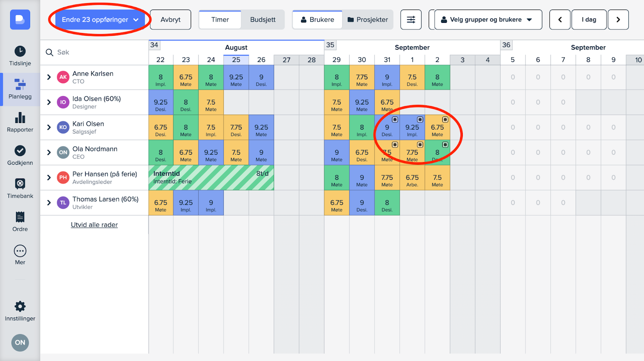Open the Endre 23 oppføringer dropdown
The width and height of the screenshot is (644, 361).
tap(100, 20)
